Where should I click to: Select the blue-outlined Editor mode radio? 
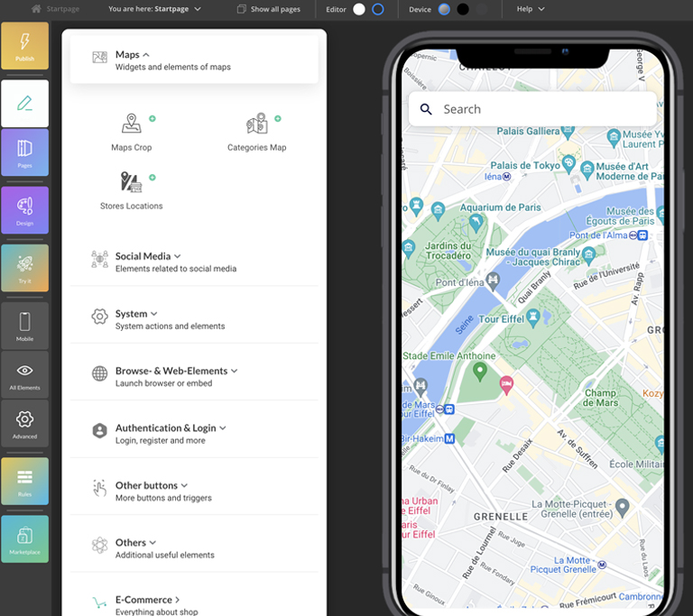378,9
